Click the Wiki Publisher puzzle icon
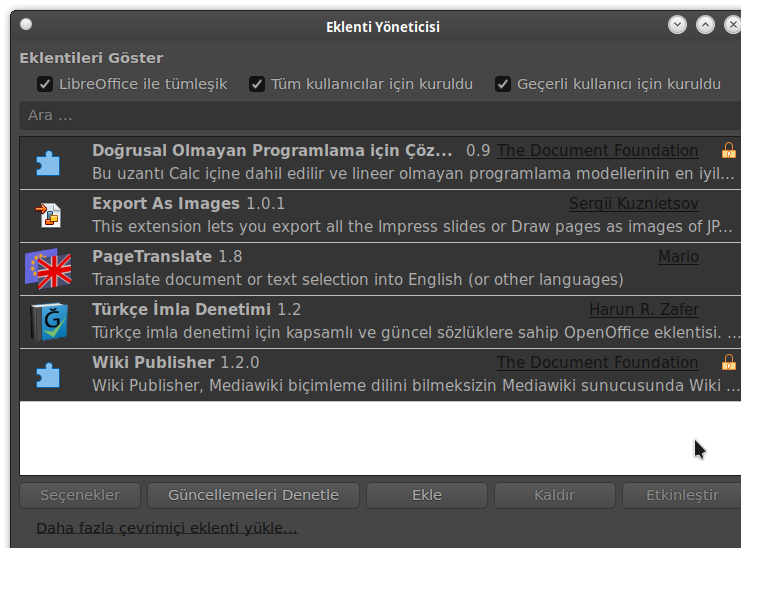This screenshot has width=763, height=600. (48, 375)
